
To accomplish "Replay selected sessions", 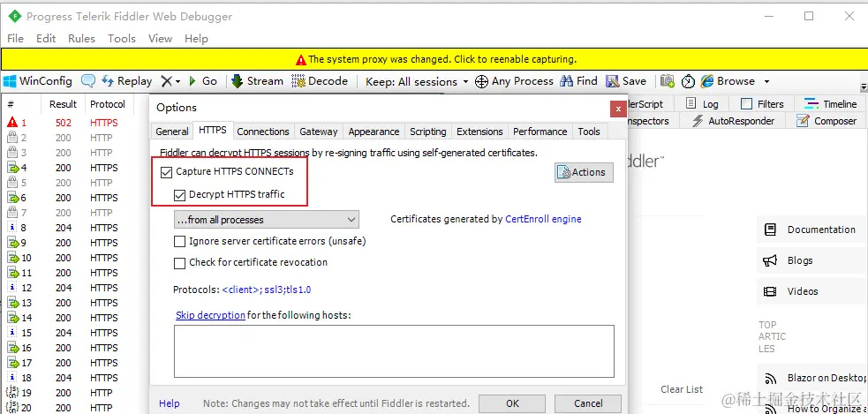I will point(127,81).
